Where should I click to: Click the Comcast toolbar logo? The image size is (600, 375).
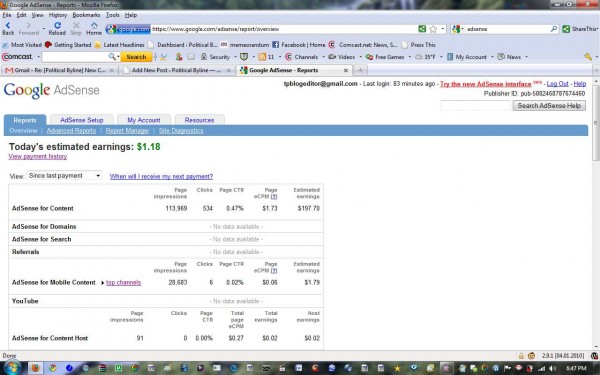click(18, 57)
